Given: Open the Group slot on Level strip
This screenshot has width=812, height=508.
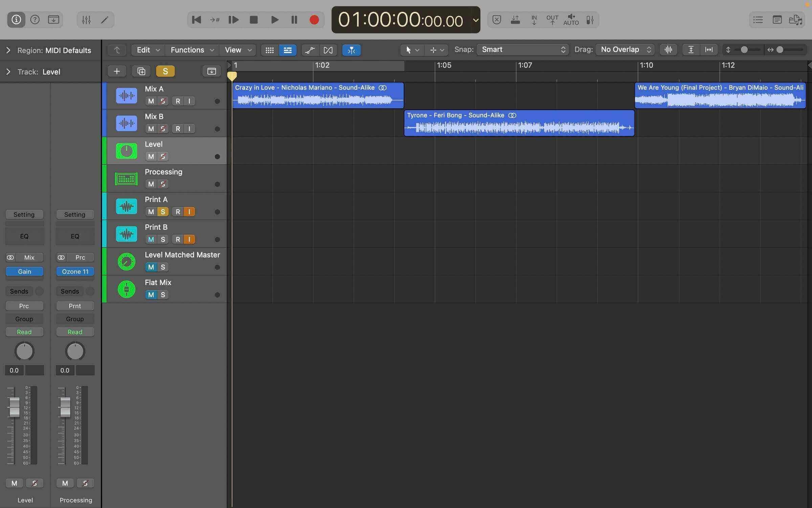Looking at the screenshot, I should [24, 319].
